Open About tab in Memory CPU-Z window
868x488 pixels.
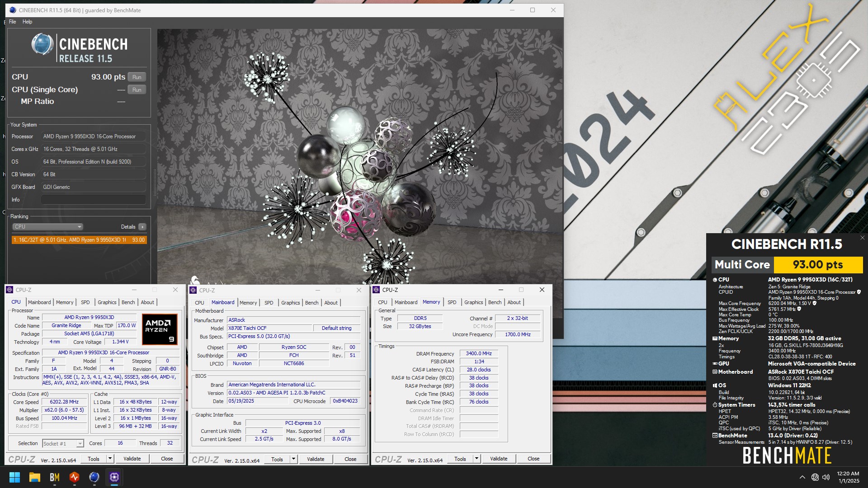pyautogui.click(x=514, y=302)
